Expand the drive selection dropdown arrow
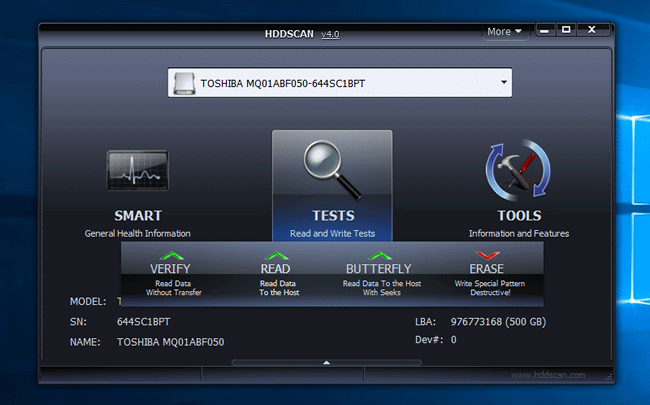The height and width of the screenshot is (405, 650). [504, 82]
